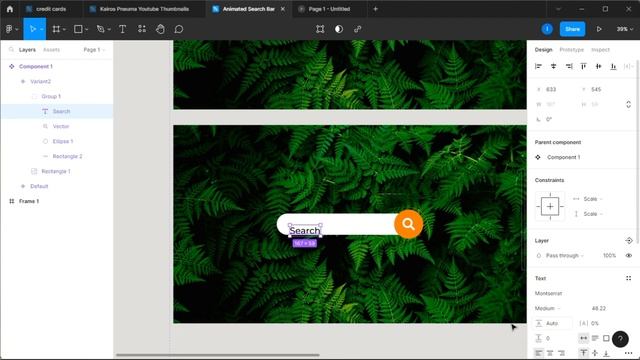Toggle layer visibility eye icon
The height and width of the screenshot is (360, 640).
coord(629,256)
